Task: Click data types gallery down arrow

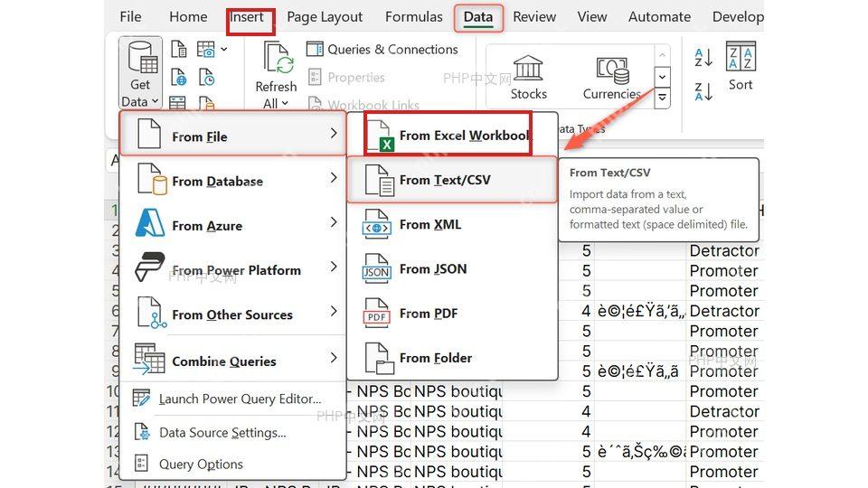Action: 662,77
